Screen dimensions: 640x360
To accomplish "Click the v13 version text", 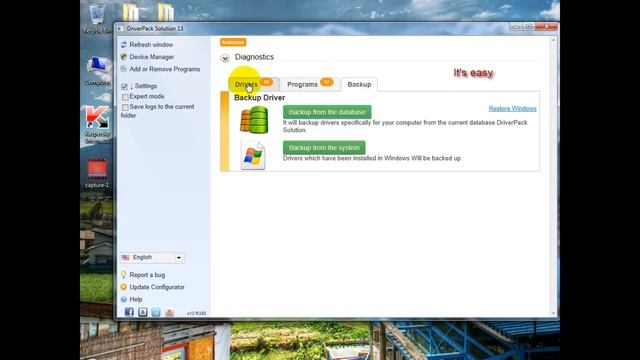I will coord(196,313).
